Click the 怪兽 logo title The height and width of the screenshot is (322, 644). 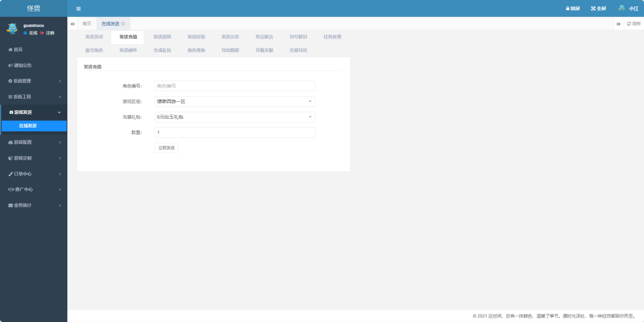click(34, 9)
